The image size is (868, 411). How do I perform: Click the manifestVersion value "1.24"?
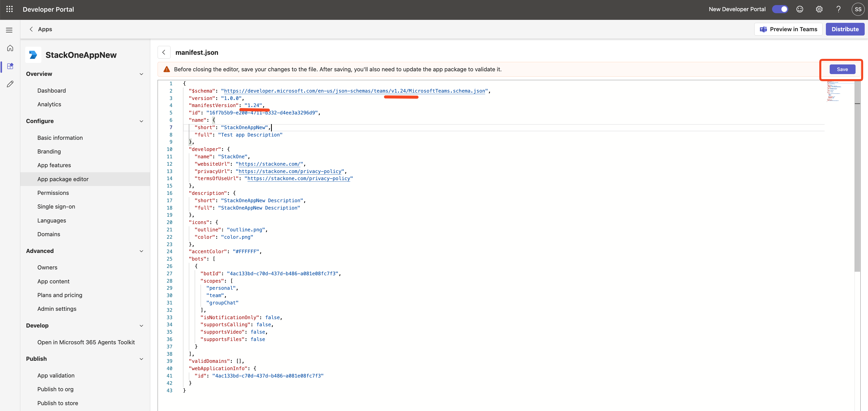(x=253, y=105)
